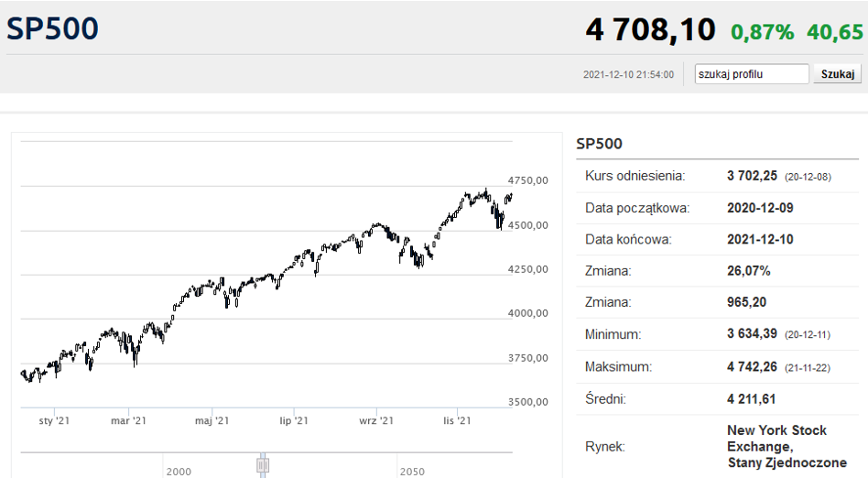Viewport: 868px width, 478px height.
Task: Click the Średni value 4 211,61
Action: pyautogui.click(x=752, y=399)
